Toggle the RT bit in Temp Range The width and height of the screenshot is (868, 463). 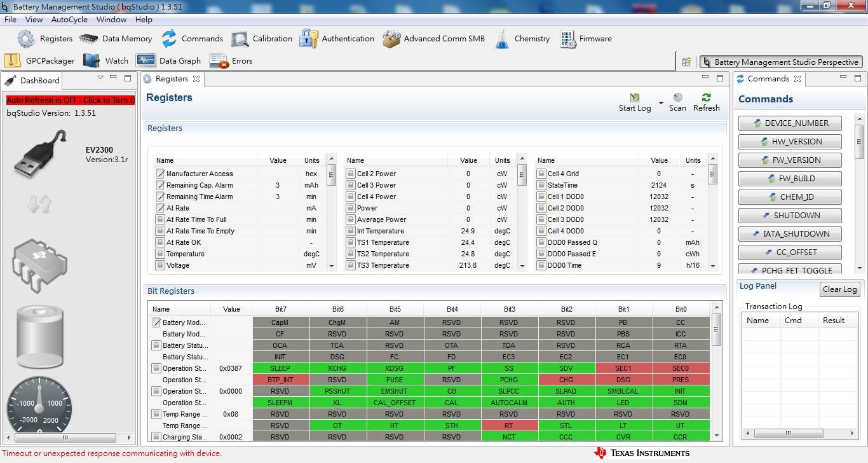pos(509,425)
